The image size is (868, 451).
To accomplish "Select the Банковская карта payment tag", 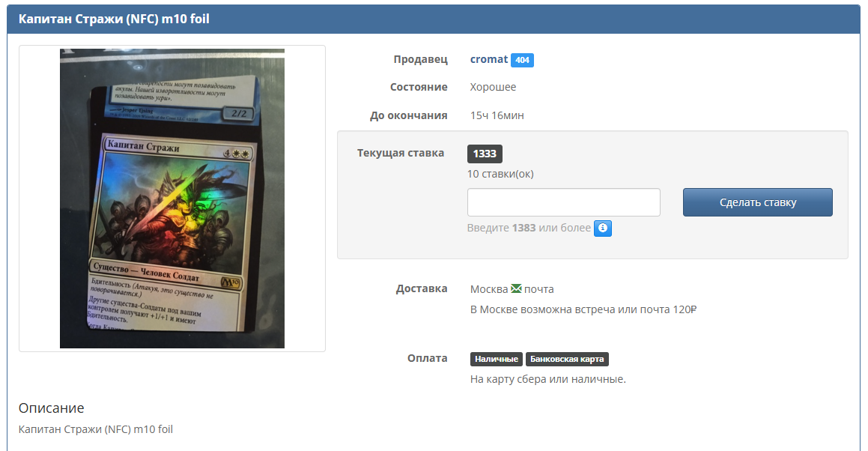I will tap(567, 359).
